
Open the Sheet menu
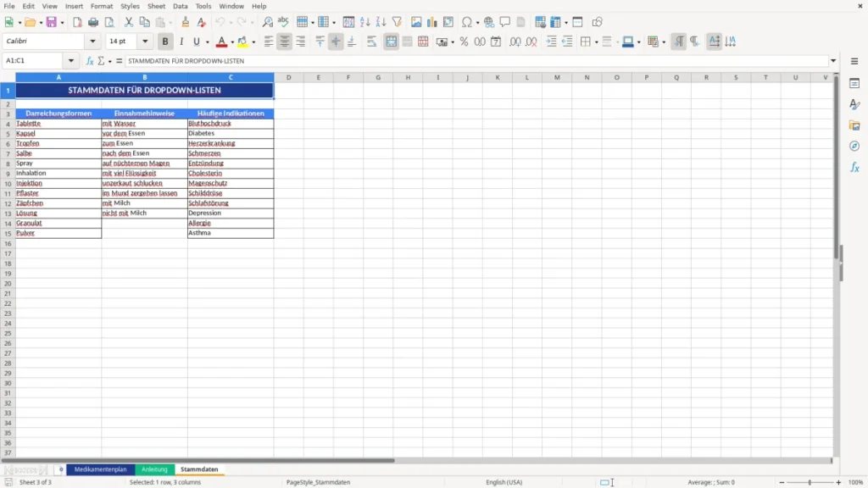[x=156, y=6]
